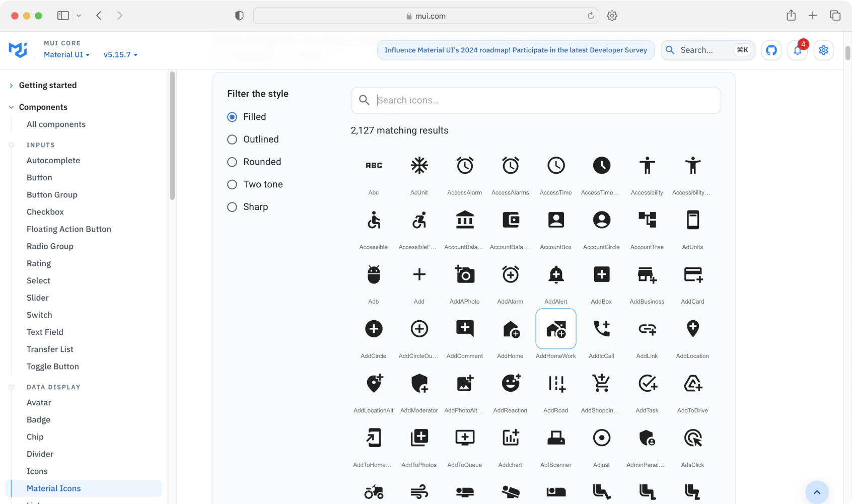Open All components page
The height and width of the screenshot is (504, 852).
(x=56, y=124)
